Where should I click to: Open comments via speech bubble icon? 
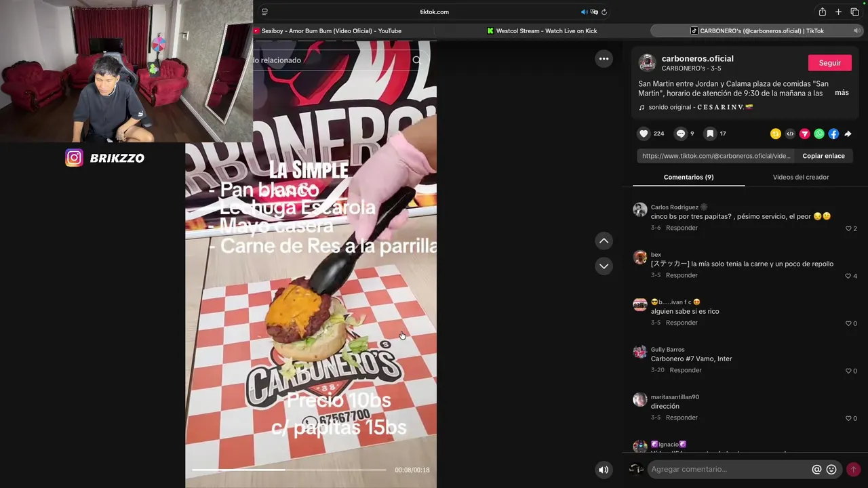(681, 134)
